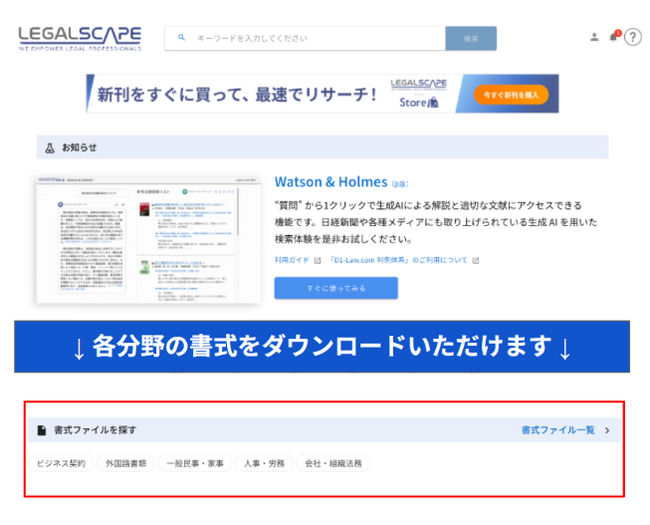Focus the keyword search input field
Screen dimensions: 650x525
(x=305, y=39)
